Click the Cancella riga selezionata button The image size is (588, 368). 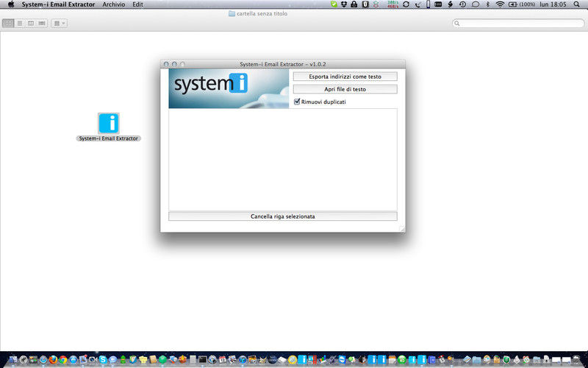tap(283, 216)
